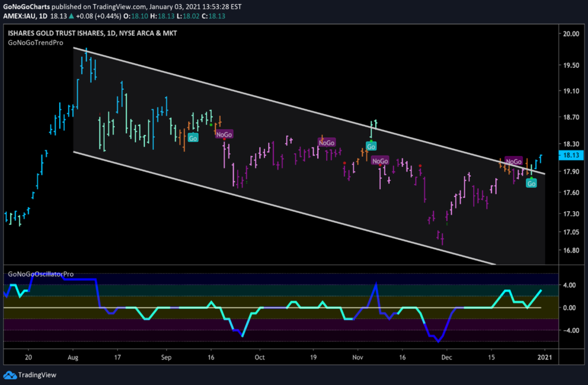Click the GoNoGoTrendPro indicator label
Image resolution: width=588 pixels, height=385 pixels.
pyautogui.click(x=36, y=42)
